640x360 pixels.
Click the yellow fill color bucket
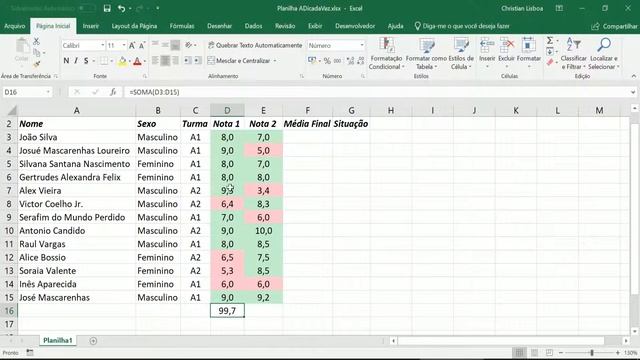[122, 61]
